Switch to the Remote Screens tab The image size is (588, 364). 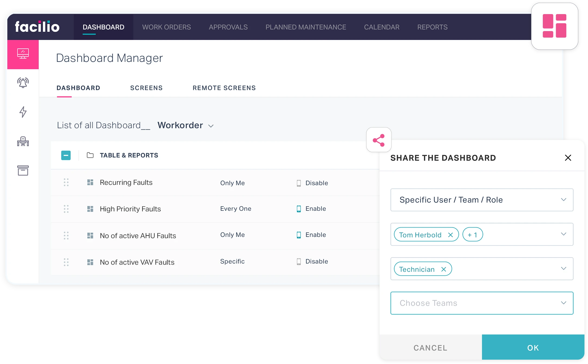[224, 88]
